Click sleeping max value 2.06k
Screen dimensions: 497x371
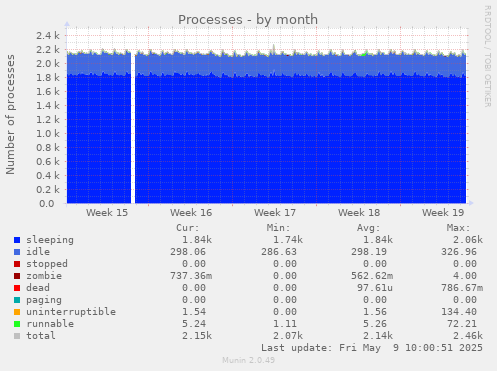tap(468, 240)
